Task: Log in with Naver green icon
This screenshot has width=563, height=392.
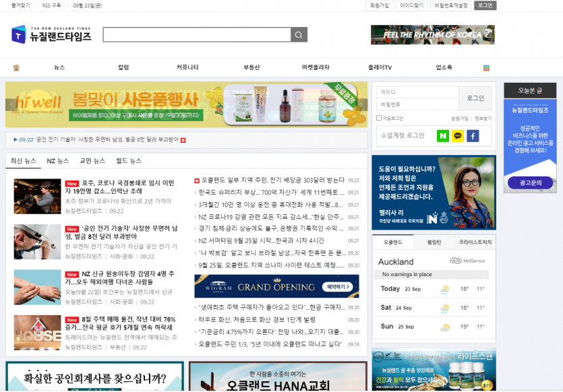Action: tap(442, 135)
